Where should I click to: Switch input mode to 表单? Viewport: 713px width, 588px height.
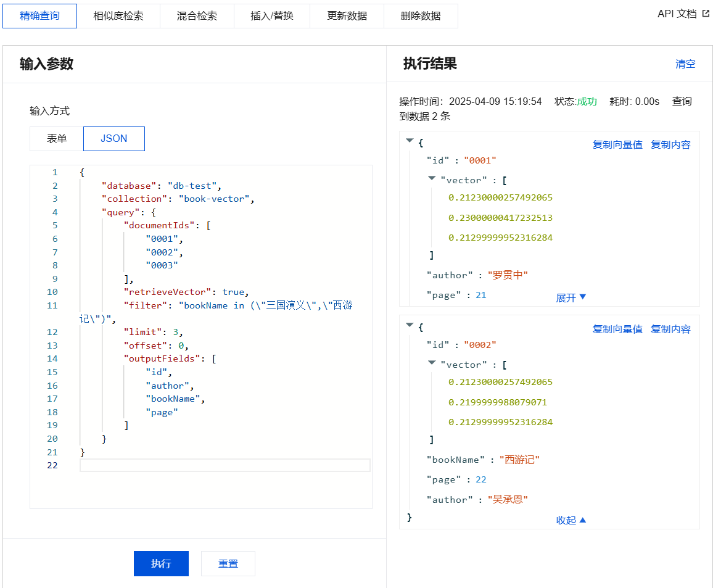pos(57,139)
